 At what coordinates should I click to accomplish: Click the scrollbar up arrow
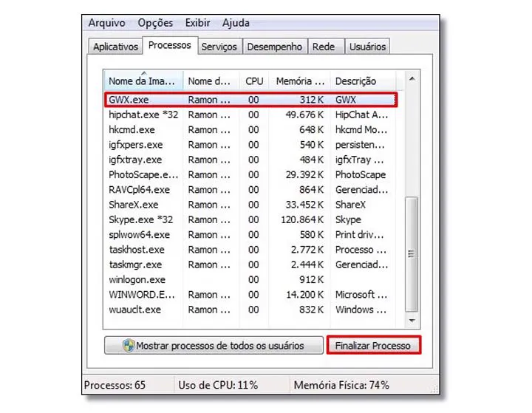coord(412,79)
